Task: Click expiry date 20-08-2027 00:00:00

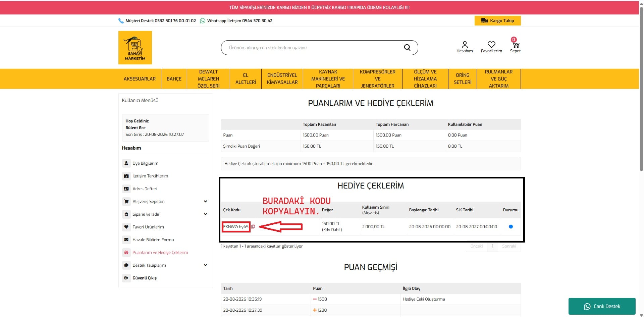Action: (477, 227)
